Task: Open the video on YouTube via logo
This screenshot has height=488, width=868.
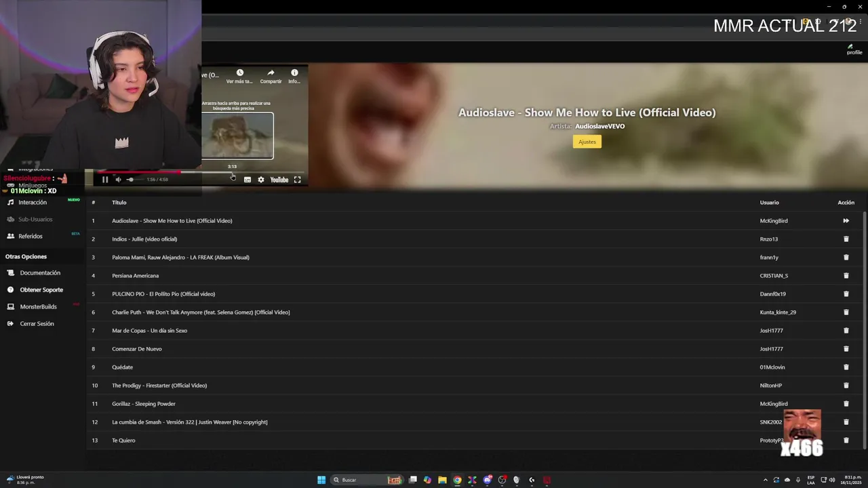Action: coord(279,180)
